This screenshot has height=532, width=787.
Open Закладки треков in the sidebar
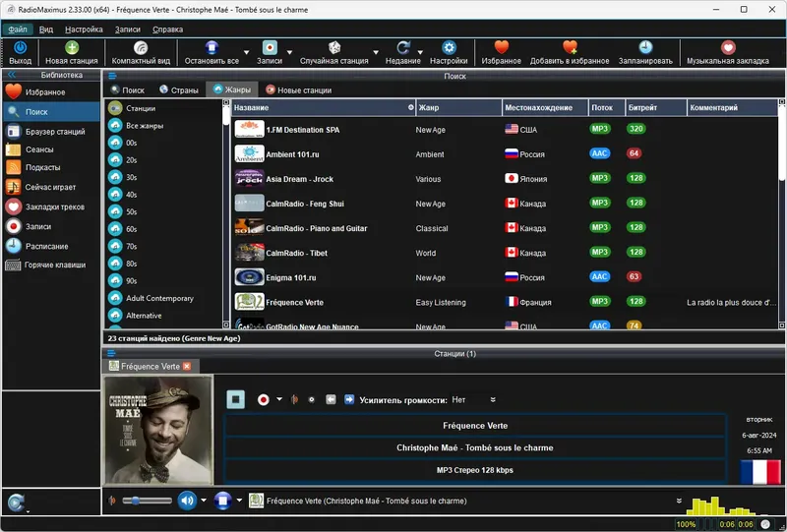pyautogui.click(x=51, y=207)
